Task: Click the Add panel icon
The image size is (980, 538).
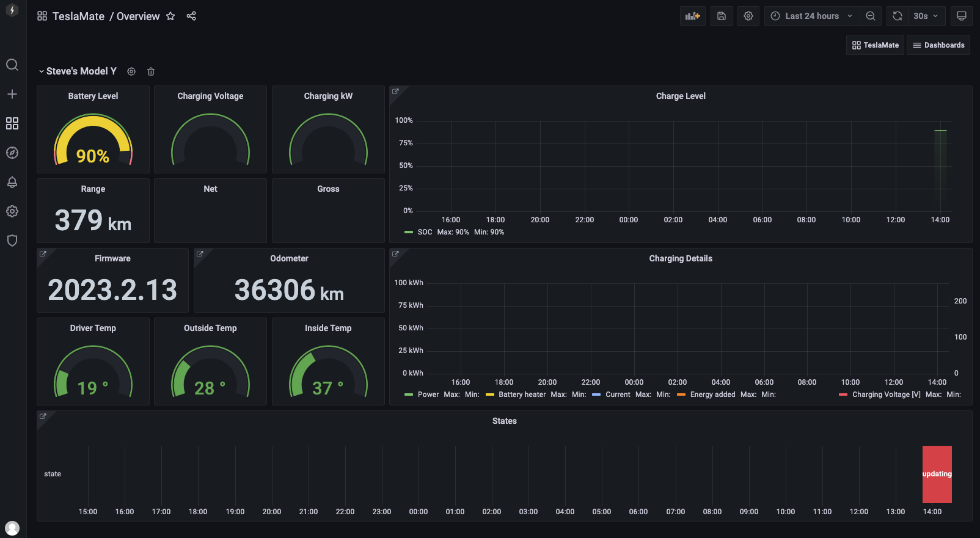Action: pos(693,16)
